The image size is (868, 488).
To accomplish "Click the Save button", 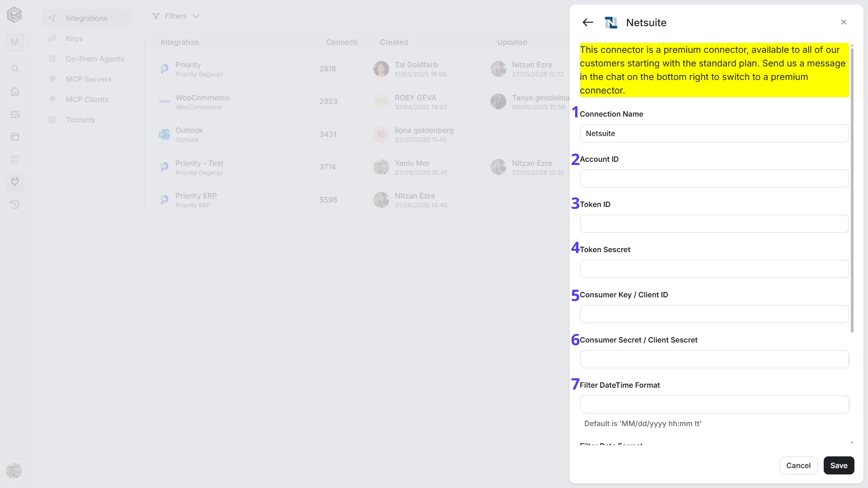I will click(839, 465).
